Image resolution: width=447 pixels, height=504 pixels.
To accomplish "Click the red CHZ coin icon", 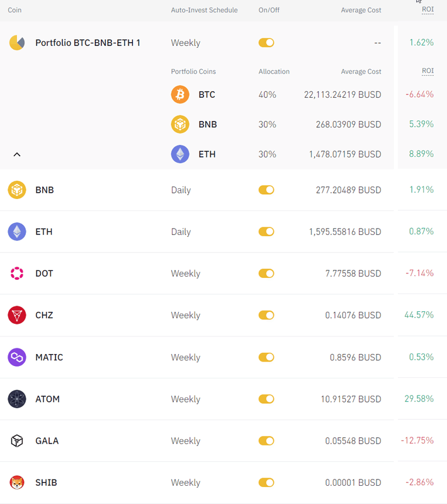I will 17,315.
